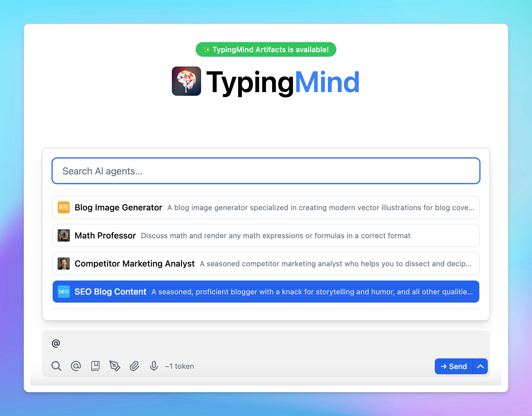The height and width of the screenshot is (416, 532).
Task: Click the chat message box containing @
Action: [x=266, y=343]
